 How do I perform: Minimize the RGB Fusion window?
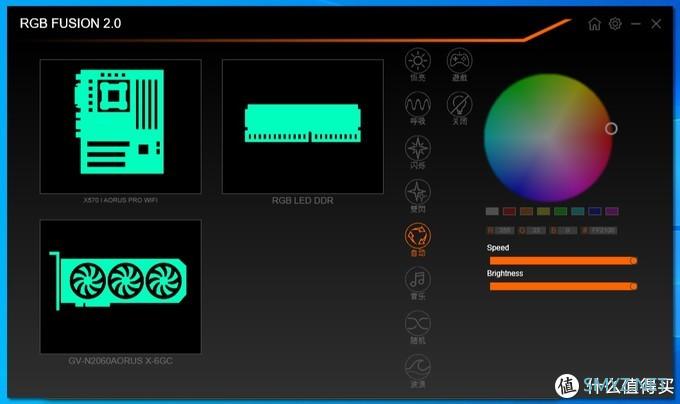[x=636, y=24]
